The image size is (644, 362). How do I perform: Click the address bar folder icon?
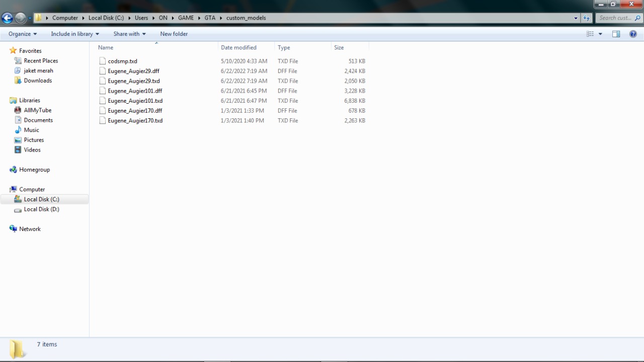(38, 18)
